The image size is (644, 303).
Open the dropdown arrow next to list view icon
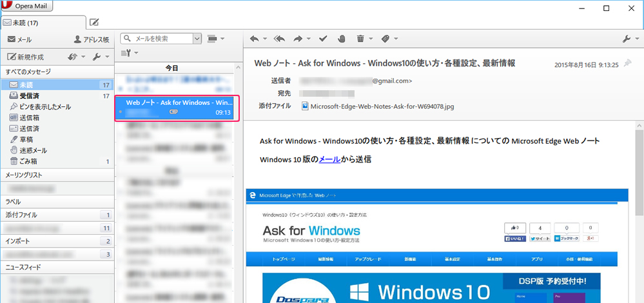[x=222, y=39]
